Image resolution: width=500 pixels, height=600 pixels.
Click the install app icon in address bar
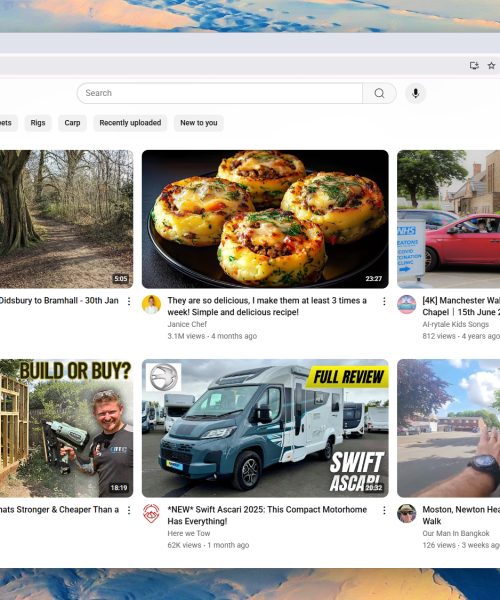[474, 65]
